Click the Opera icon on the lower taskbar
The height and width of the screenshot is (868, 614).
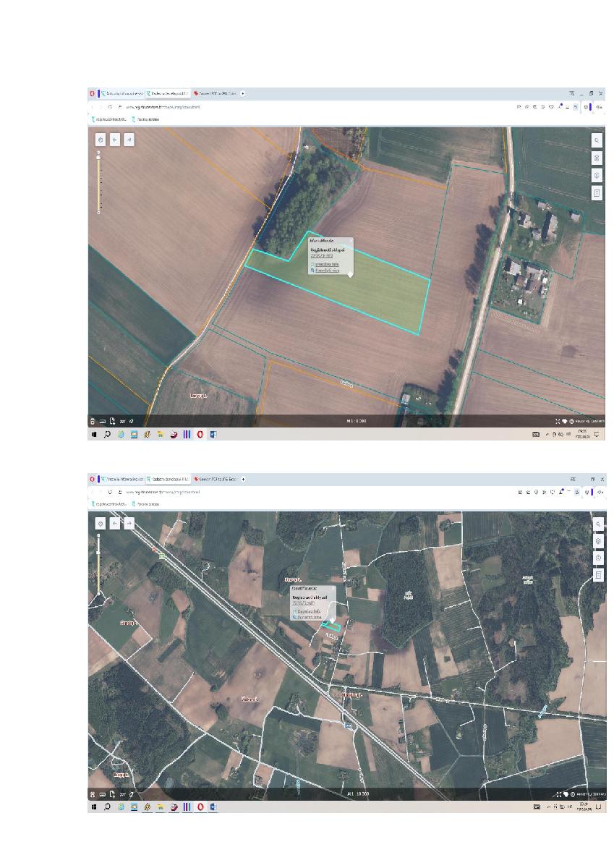pos(200,807)
